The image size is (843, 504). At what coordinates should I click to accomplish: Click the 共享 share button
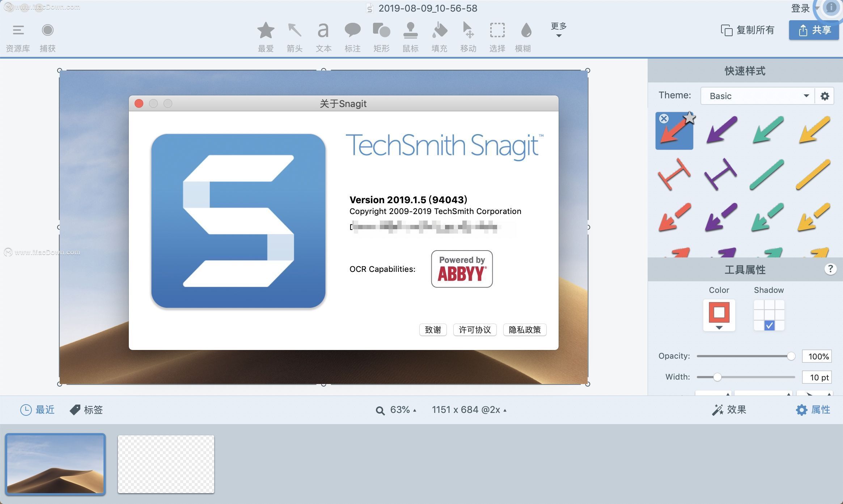pyautogui.click(x=814, y=30)
